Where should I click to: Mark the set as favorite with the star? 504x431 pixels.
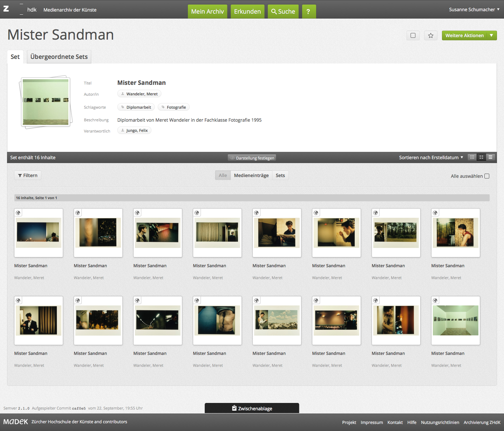[430, 35]
